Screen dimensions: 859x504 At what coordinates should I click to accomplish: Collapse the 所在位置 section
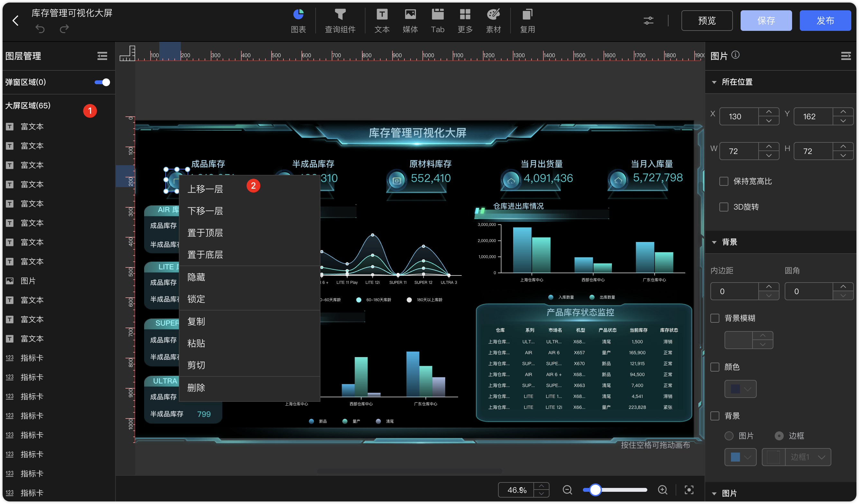(x=715, y=82)
